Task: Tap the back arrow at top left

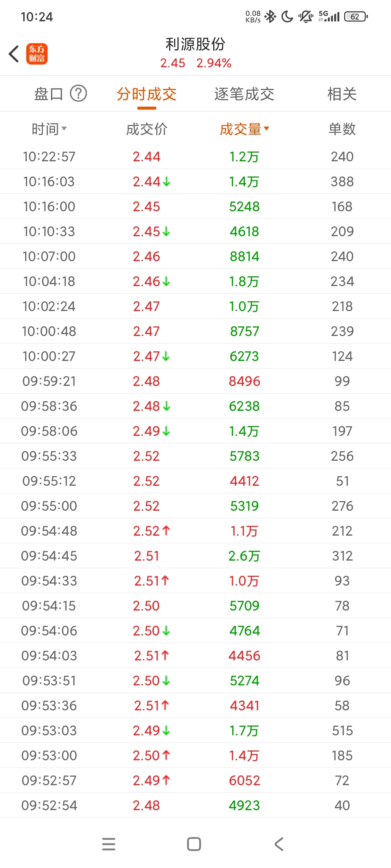Action: click(x=14, y=54)
